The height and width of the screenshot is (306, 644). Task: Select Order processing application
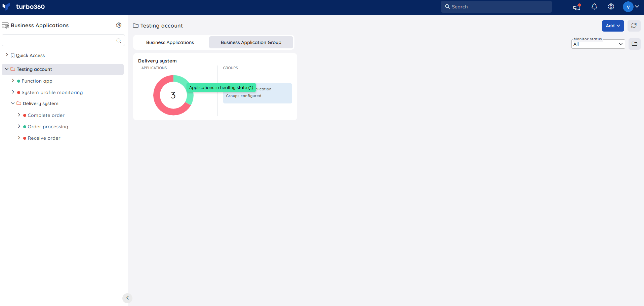[48, 127]
